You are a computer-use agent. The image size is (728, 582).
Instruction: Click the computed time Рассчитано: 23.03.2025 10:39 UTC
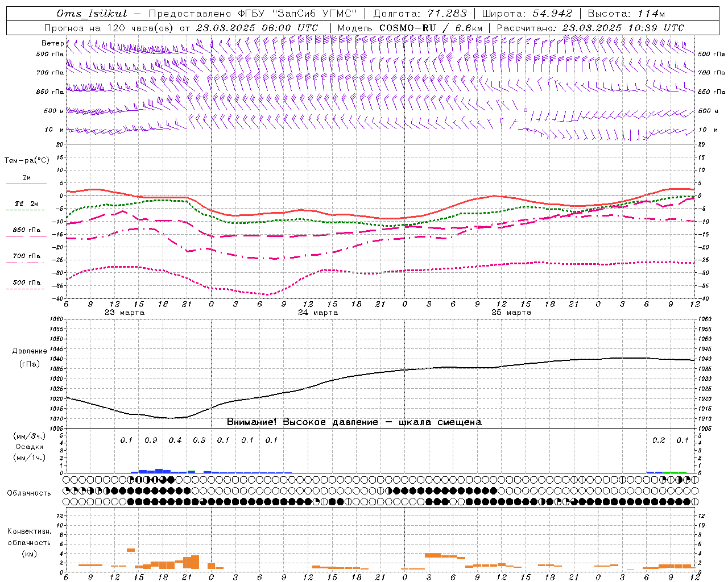[x=590, y=28]
